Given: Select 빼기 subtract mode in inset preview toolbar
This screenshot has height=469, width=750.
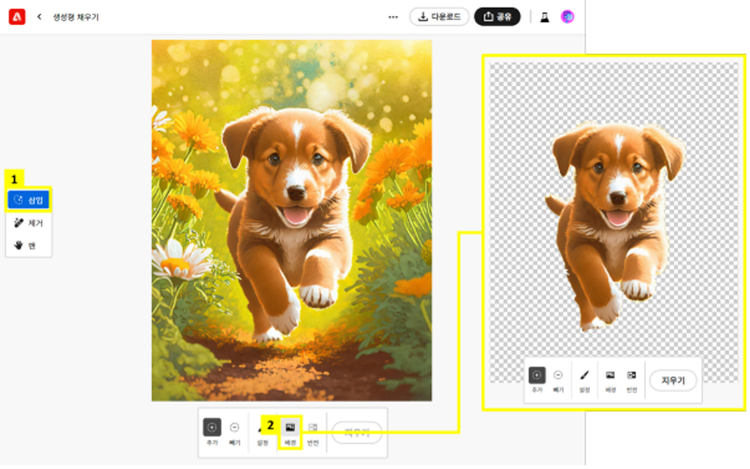Looking at the screenshot, I should tap(558, 380).
